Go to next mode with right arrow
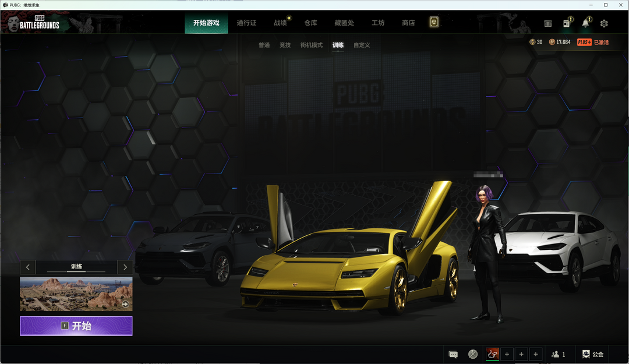 pyautogui.click(x=125, y=267)
